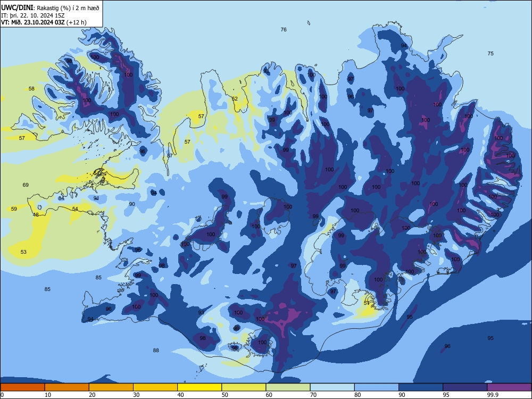Click the 'Rakastig (%) í 2 m hæð' label

68,8
